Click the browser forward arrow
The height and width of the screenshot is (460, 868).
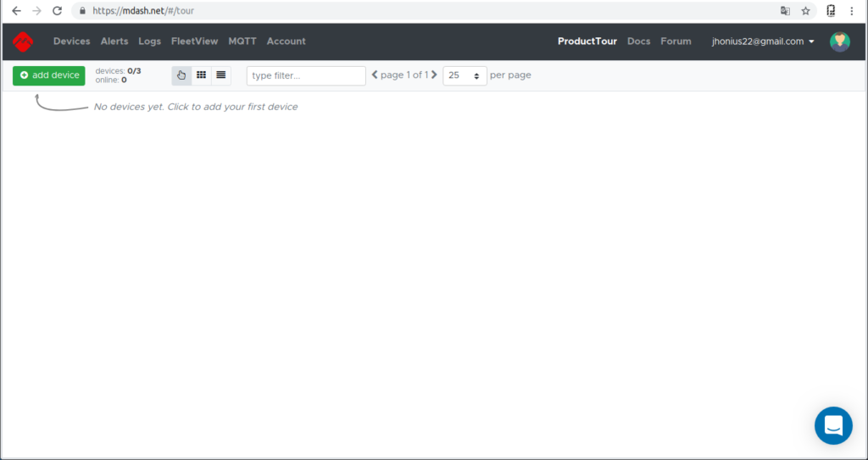(x=36, y=10)
